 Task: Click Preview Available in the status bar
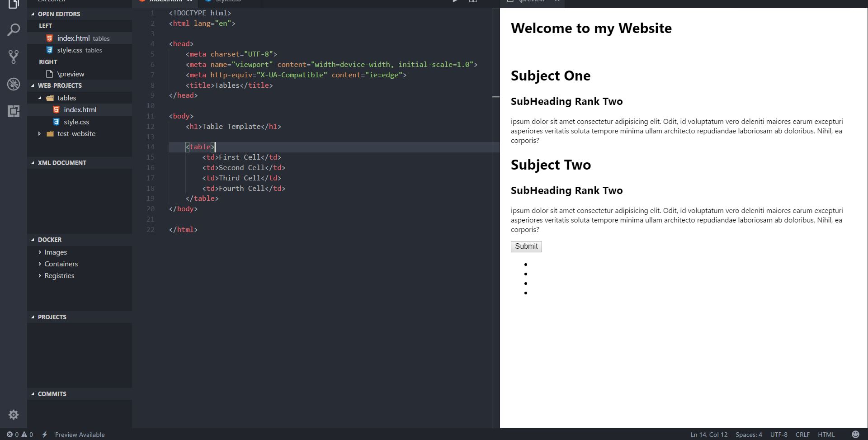(x=80, y=434)
